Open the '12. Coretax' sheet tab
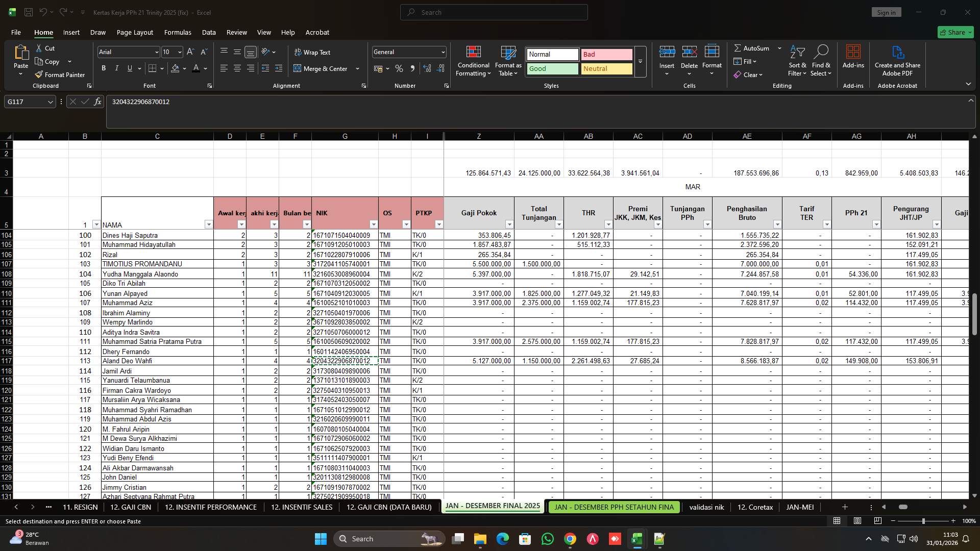Viewport: 980px width, 551px height. click(755, 507)
